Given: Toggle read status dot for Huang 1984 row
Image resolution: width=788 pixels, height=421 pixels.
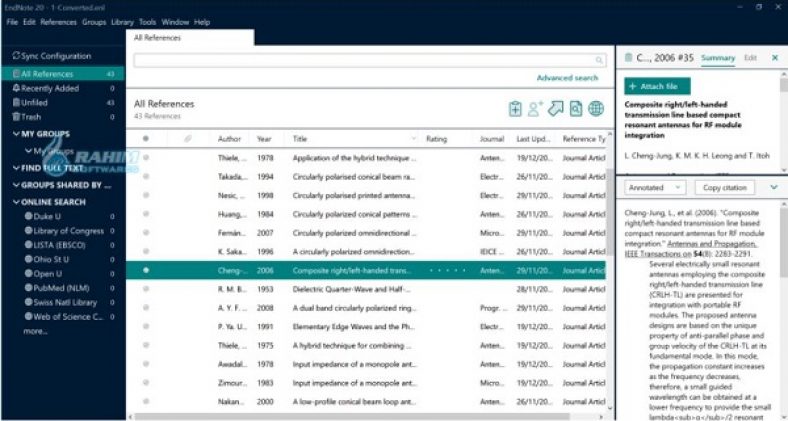Looking at the screenshot, I should click(146, 214).
